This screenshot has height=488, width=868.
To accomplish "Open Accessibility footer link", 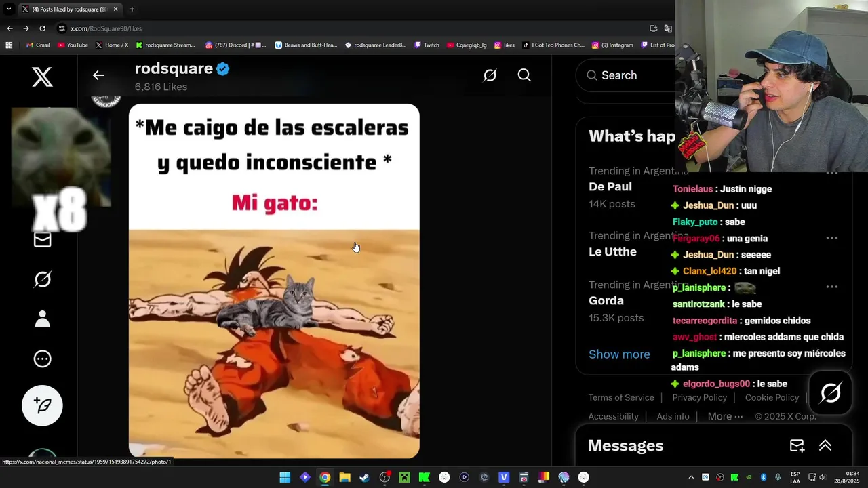I will 613,416.
